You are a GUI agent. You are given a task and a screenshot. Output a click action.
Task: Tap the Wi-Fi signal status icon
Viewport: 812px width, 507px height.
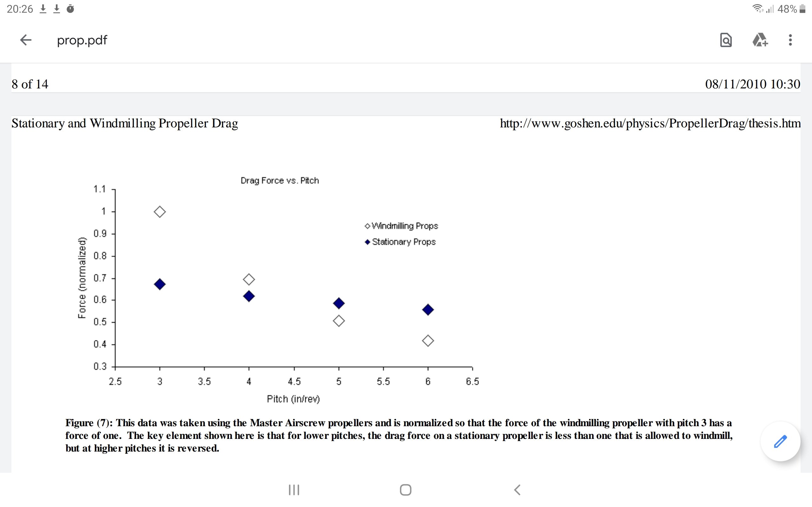point(757,8)
